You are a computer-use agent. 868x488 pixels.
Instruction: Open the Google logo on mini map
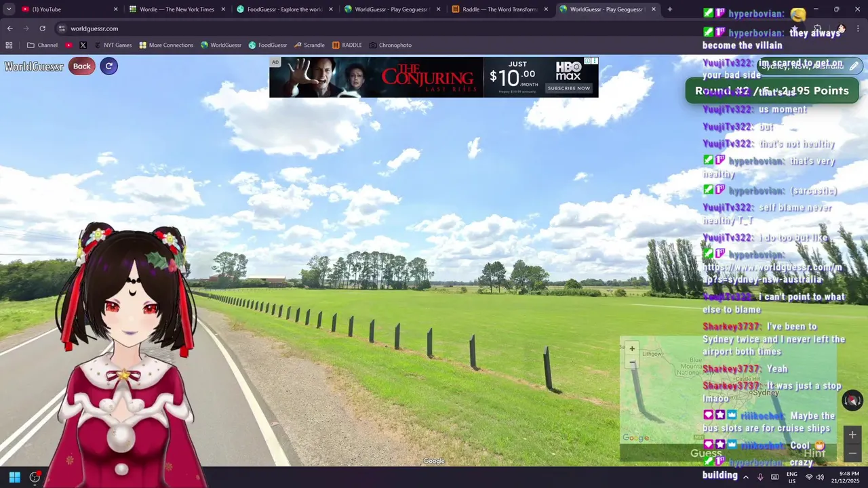click(635, 438)
